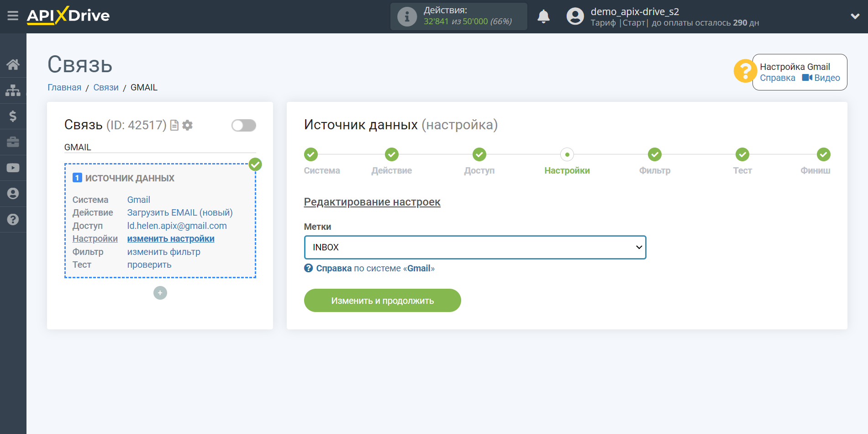Screen dimensions: 868x434
Task: Open the Справка link in Gmail help box
Action: tap(778, 78)
